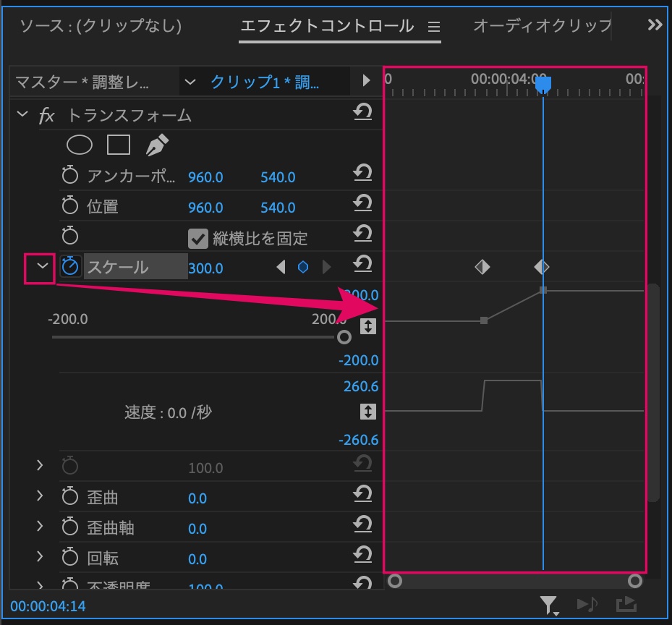This screenshot has height=625, width=672.
Task: Toggle animation stopwatch for スケール
Action: click(70, 266)
